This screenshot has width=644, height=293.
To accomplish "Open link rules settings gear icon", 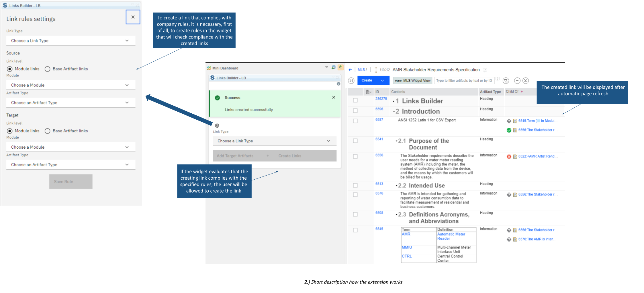I will 217,126.
